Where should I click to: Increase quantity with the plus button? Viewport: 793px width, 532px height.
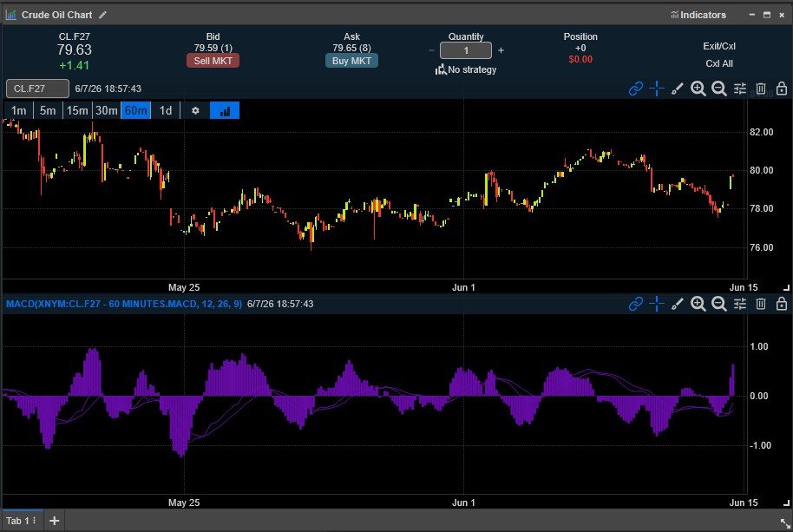[x=501, y=50]
